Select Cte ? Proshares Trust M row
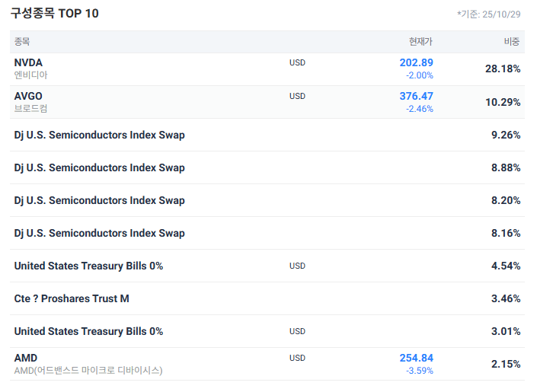The image size is (537, 392). coord(267,298)
